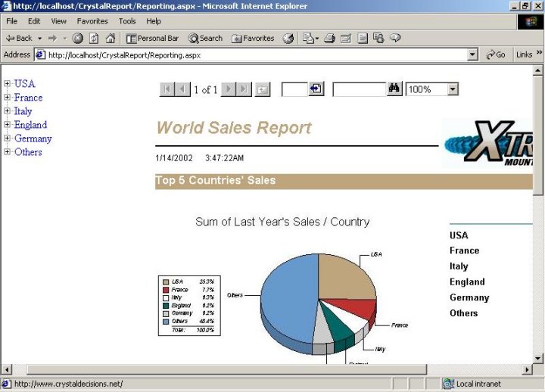Open the address bar dropdown arrow
Image resolution: width=545 pixels, height=392 pixels.
pyautogui.click(x=473, y=54)
